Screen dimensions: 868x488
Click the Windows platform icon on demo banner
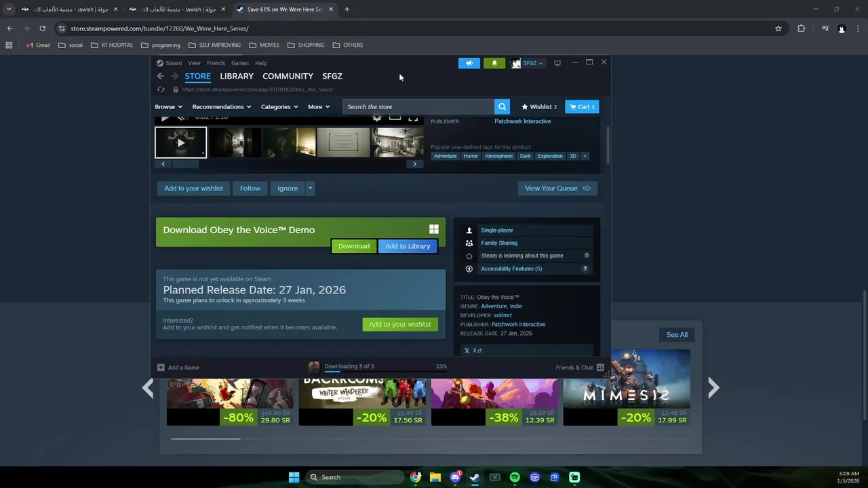434,229
